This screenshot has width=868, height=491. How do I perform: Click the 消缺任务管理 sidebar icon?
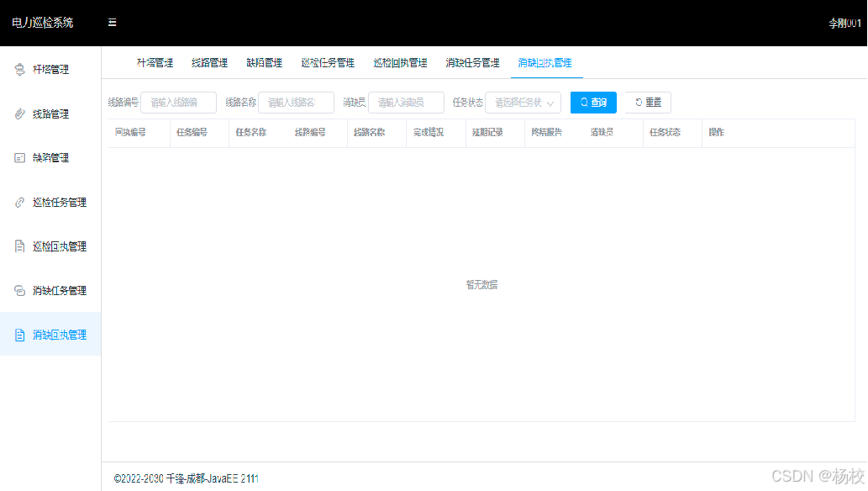tap(21, 290)
